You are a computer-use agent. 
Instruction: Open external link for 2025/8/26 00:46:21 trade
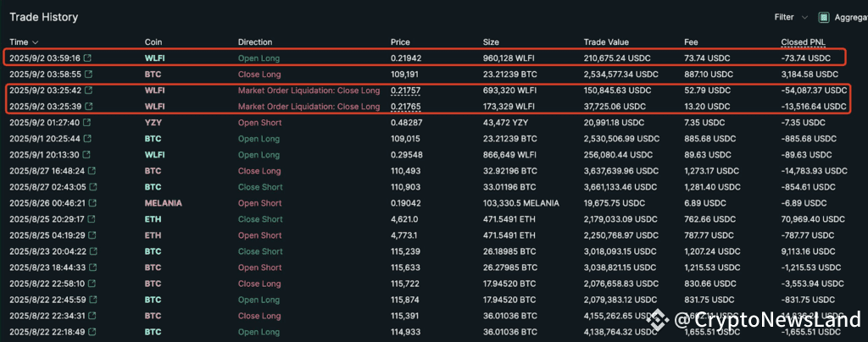coord(92,203)
